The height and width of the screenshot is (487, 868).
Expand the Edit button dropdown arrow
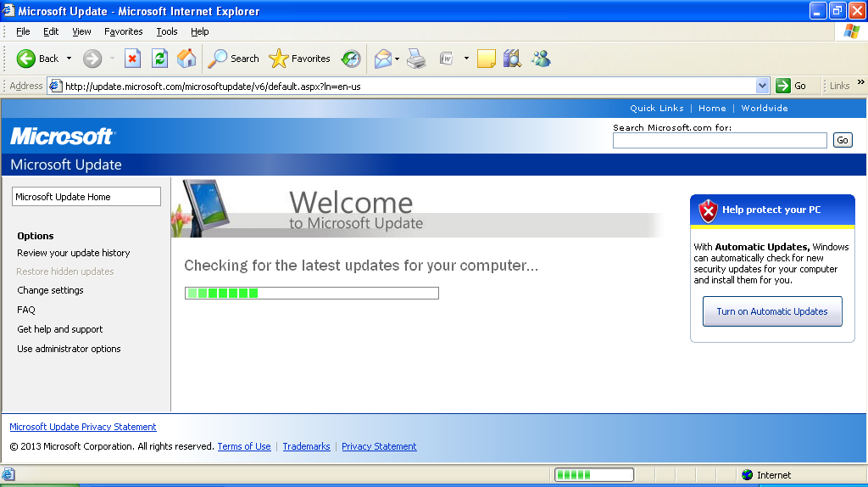[x=466, y=59]
